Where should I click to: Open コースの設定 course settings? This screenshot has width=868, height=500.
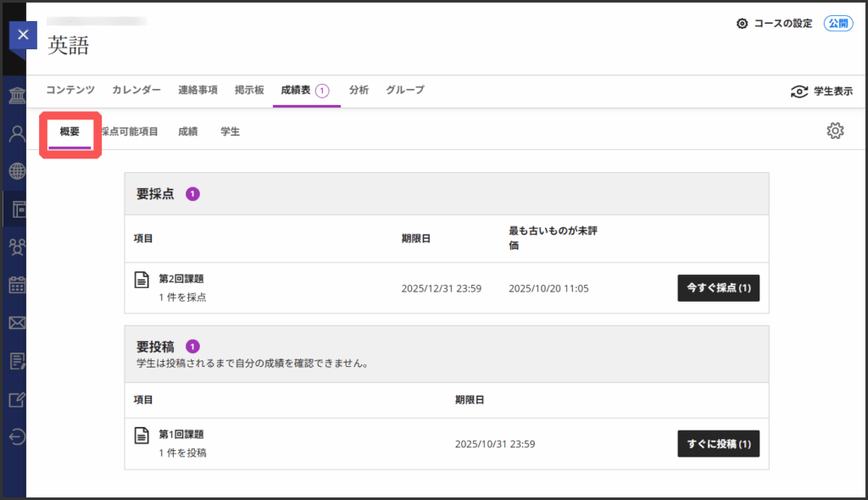pyautogui.click(x=774, y=24)
